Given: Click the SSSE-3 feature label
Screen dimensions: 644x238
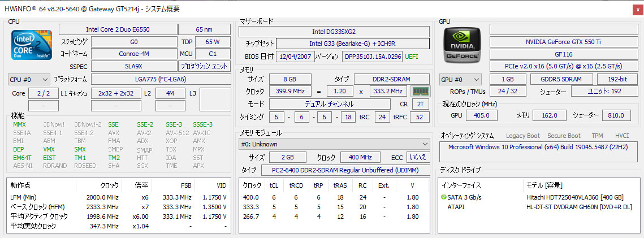Looking at the screenshot, I should (202, 125).
